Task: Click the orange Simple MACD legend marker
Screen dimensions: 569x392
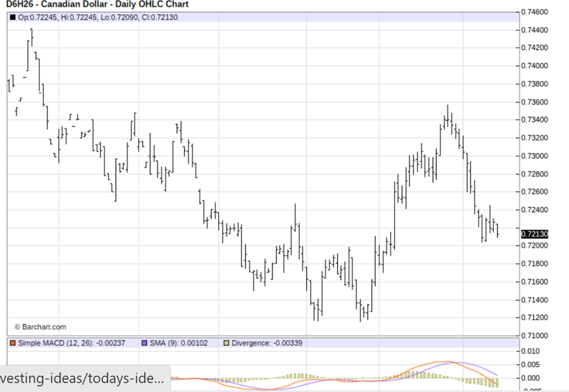Action: [x=12, y=342]
